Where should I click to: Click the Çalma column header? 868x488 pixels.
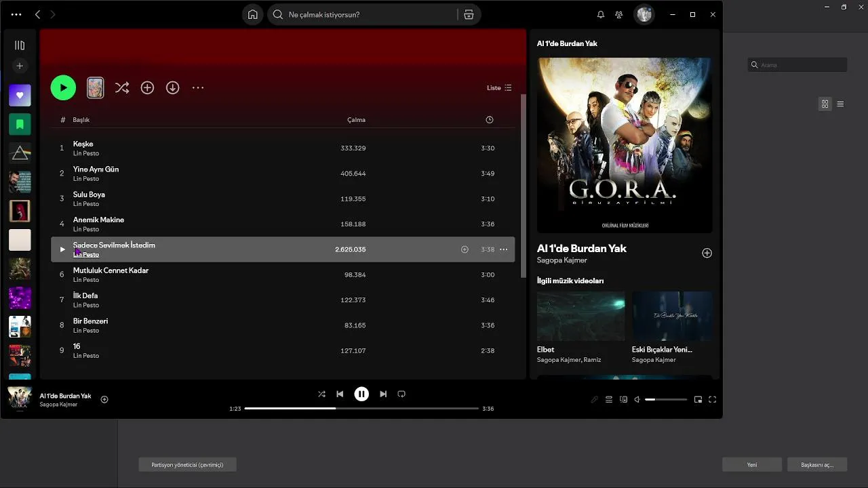356,120
